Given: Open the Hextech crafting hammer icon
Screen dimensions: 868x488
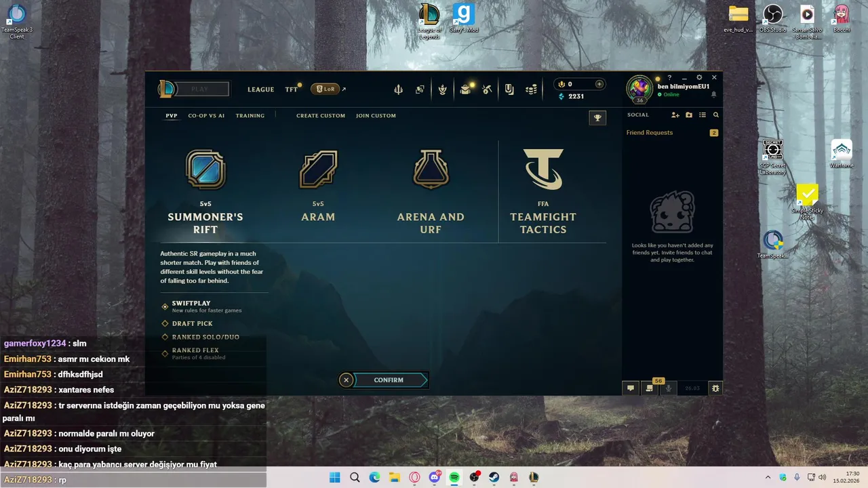Looking at the screenshot, I should click(x=487, y=89).
